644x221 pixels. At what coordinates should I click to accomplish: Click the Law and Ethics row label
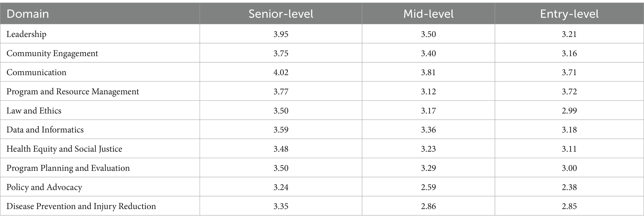click(34, 111)
